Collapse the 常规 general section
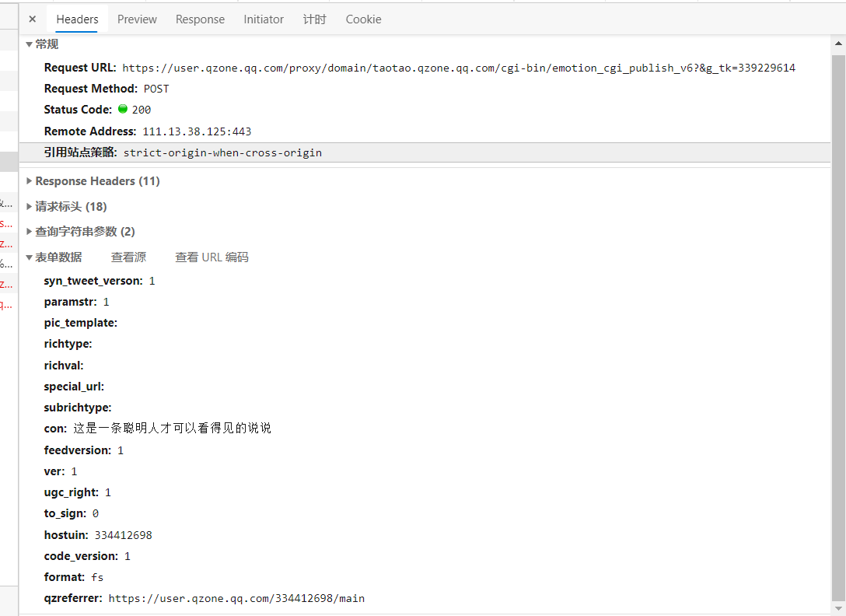Viewport: 846px width, 616px height. [29, 44]
